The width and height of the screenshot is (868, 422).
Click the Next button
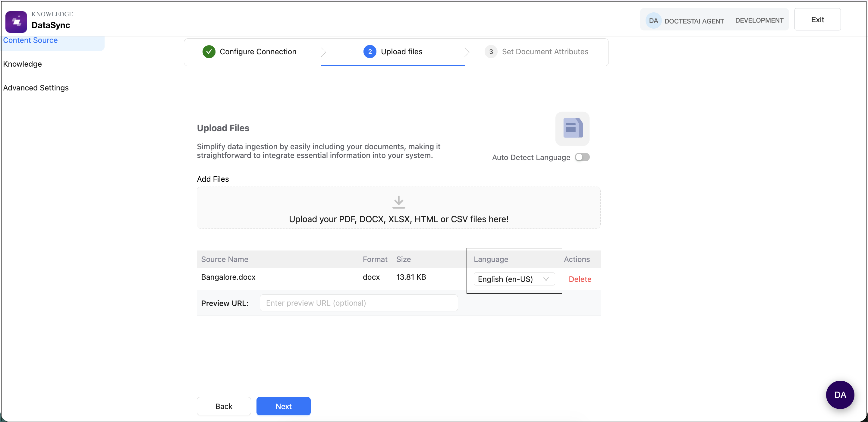(283, 406)
